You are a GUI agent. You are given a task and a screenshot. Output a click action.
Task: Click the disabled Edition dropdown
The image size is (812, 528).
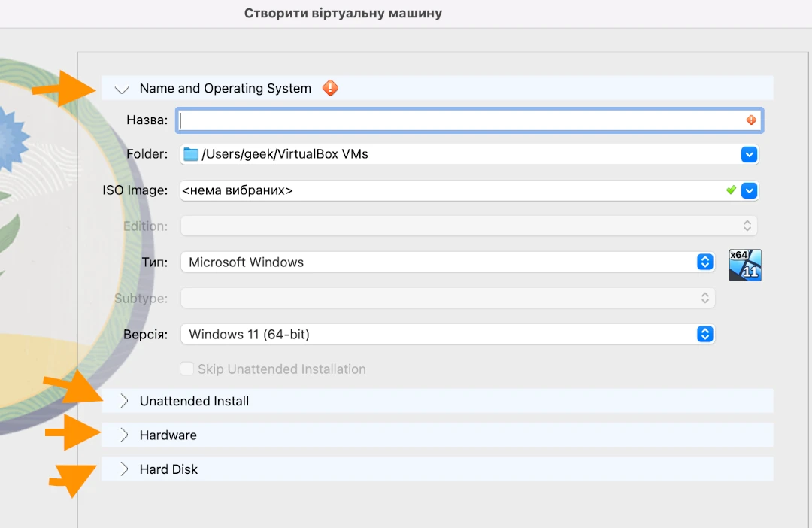coord(468,226)
